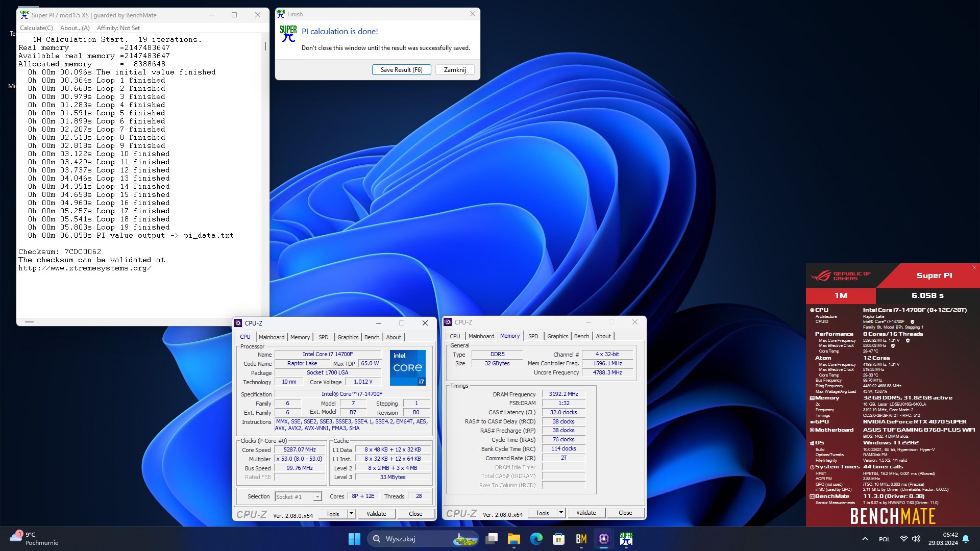Click Tools button in left CPU-Z window
The height and width of the screenshot is (551, 980).
point(333,514)
